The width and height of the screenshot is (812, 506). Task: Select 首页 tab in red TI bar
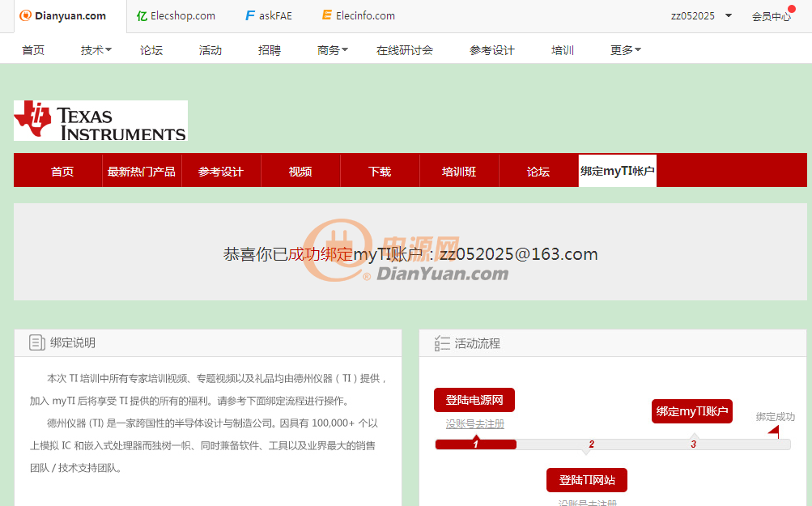[x=62, y=172]
